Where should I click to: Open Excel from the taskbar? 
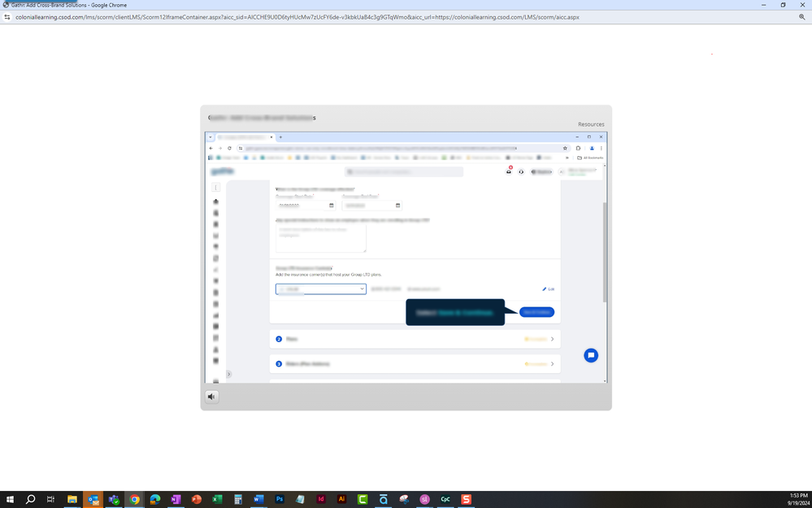point(217,499)
